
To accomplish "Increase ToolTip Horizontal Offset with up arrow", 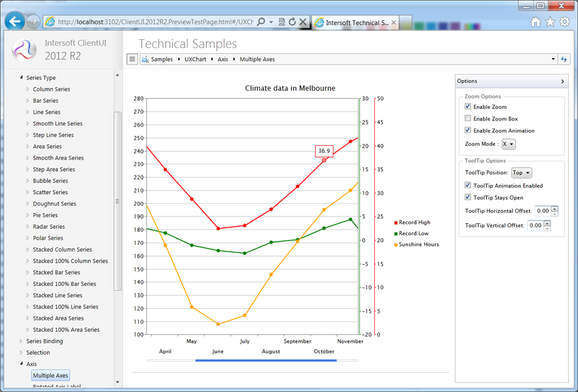I will [x=555, y=209].
